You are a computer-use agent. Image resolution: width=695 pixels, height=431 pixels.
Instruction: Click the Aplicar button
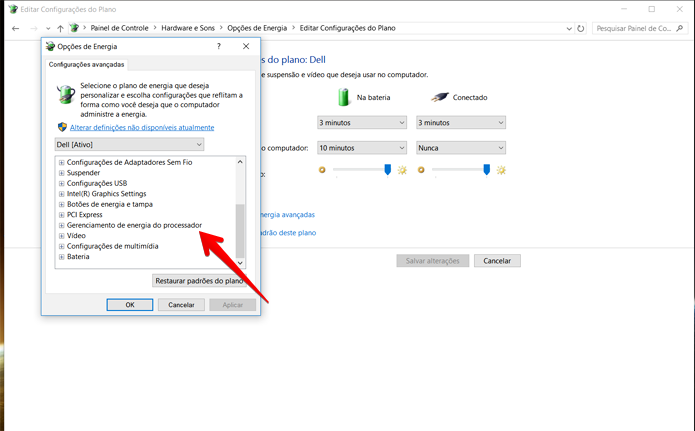[x=233, y=305]
